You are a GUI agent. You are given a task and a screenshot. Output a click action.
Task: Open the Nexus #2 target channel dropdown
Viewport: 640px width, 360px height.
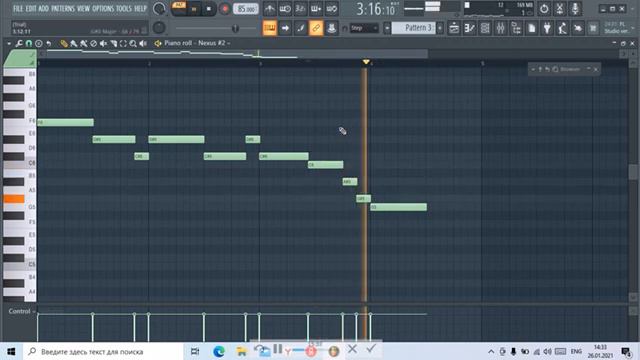tap(215, 43)
